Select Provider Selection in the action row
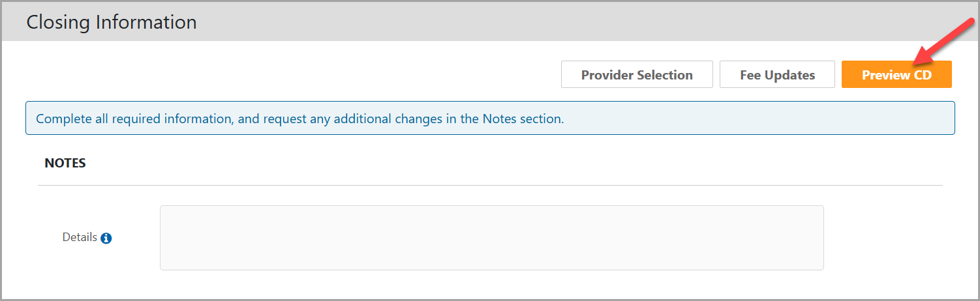The height and width of the screenshot is (301, 980). click(x=636, y=75)
